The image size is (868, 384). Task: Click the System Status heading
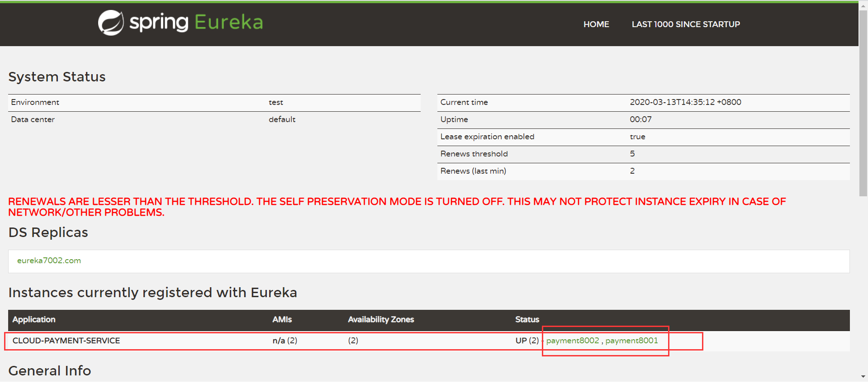point(57,77)
